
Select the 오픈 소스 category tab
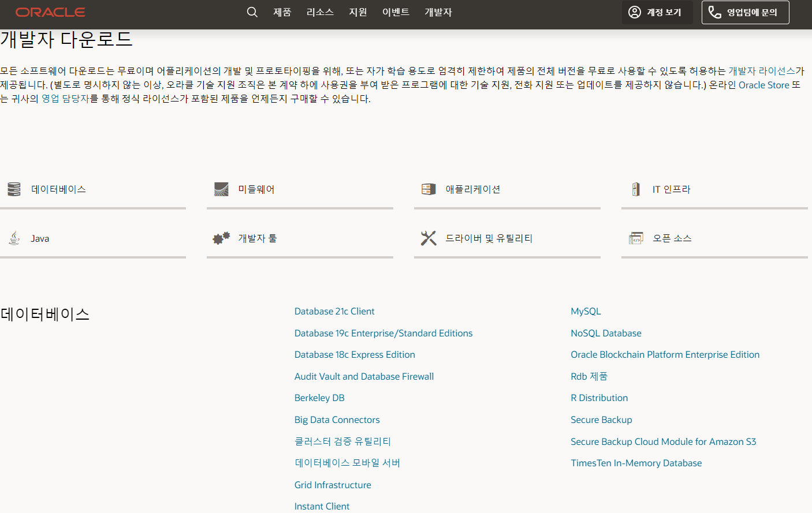714,238
